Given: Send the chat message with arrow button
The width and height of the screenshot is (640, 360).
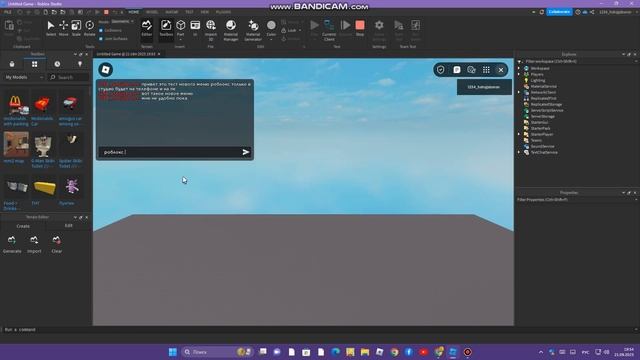Looking at the screenshot, I should 246,152.
